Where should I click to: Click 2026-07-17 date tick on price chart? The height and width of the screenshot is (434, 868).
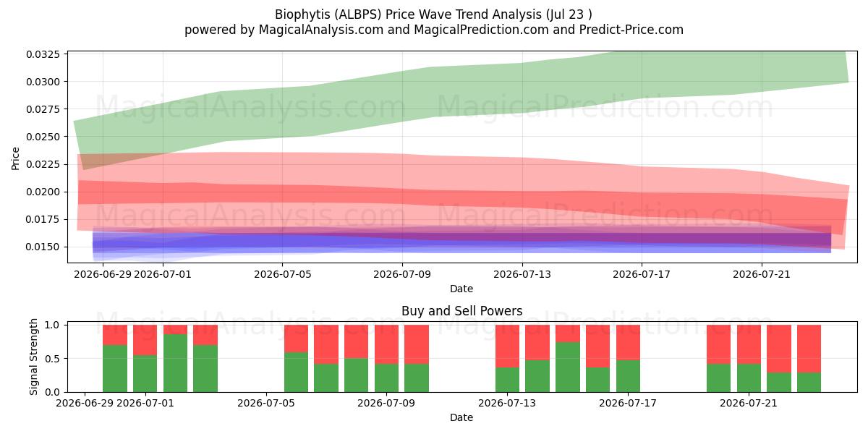(642, 274)
